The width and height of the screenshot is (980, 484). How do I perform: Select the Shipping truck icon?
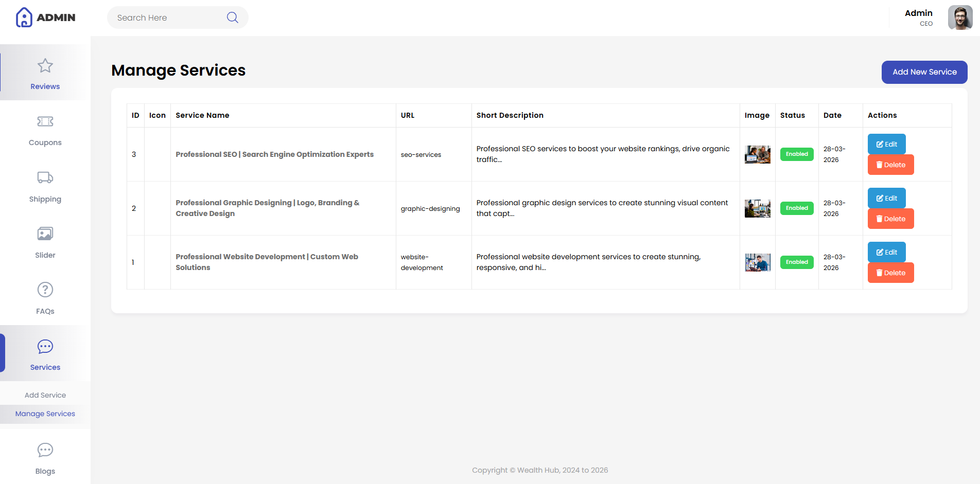[45, 177]
